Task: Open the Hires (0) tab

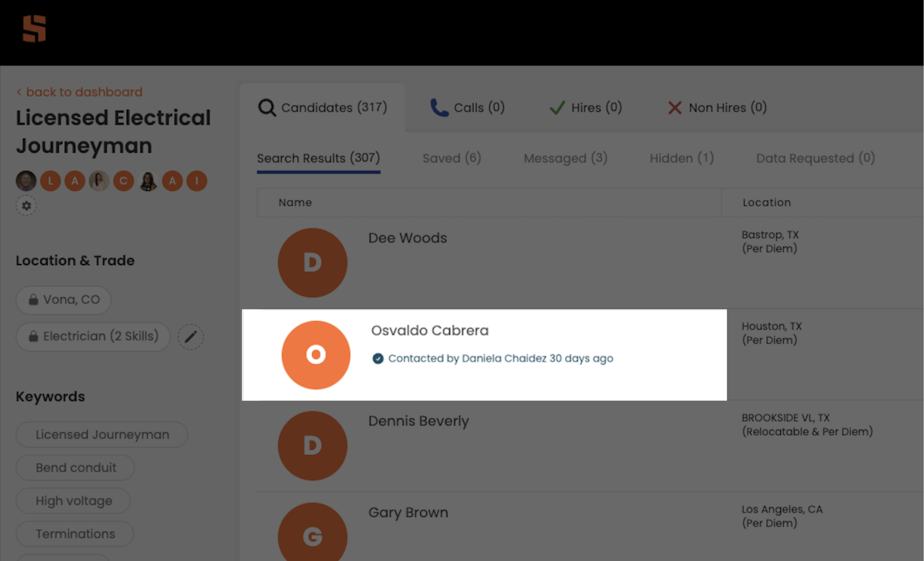Action: pyautogui.click(x=585, y=108)
